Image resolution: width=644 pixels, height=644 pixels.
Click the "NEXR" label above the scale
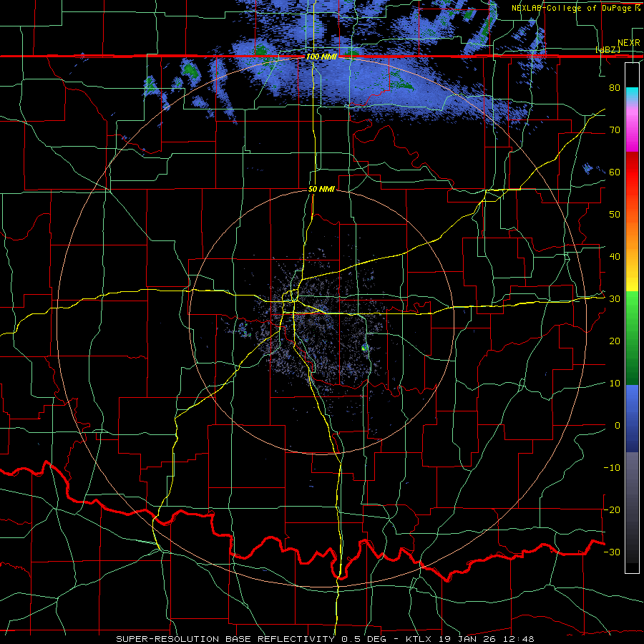628,43
